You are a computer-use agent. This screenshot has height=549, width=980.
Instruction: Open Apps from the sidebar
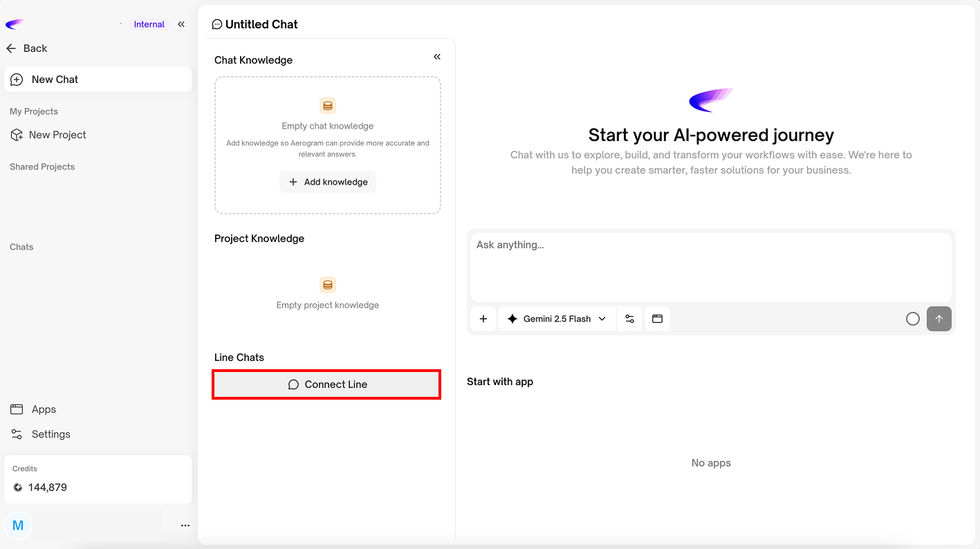(x=43, y=409)
